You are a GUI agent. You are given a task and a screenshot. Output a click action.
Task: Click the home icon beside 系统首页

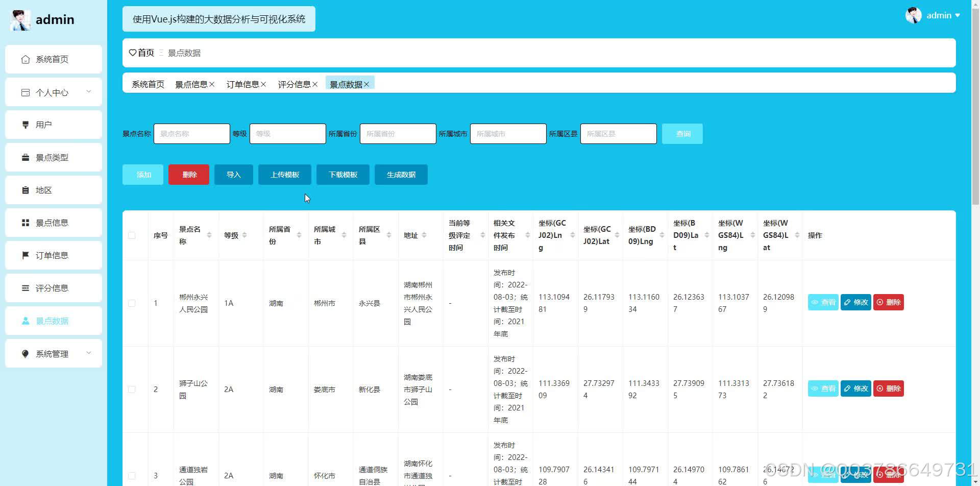click(x=26, y=60)
